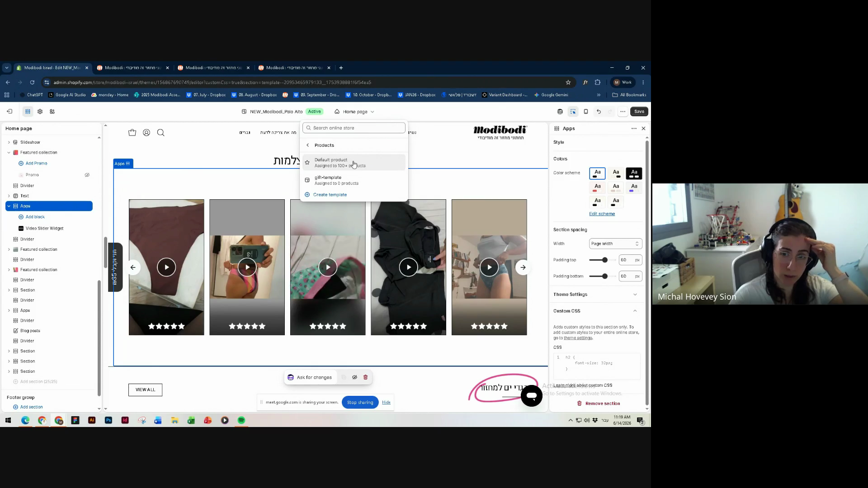This screenshot has width=868, height=488.
Task: Select Video Slider Widget block
Action: pos(44,229)
